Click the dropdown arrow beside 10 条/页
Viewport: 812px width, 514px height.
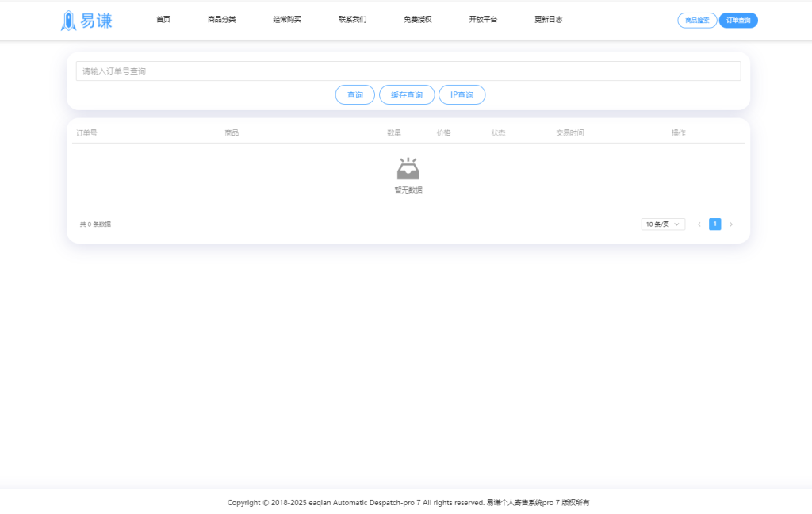click(x=676, y=224)
